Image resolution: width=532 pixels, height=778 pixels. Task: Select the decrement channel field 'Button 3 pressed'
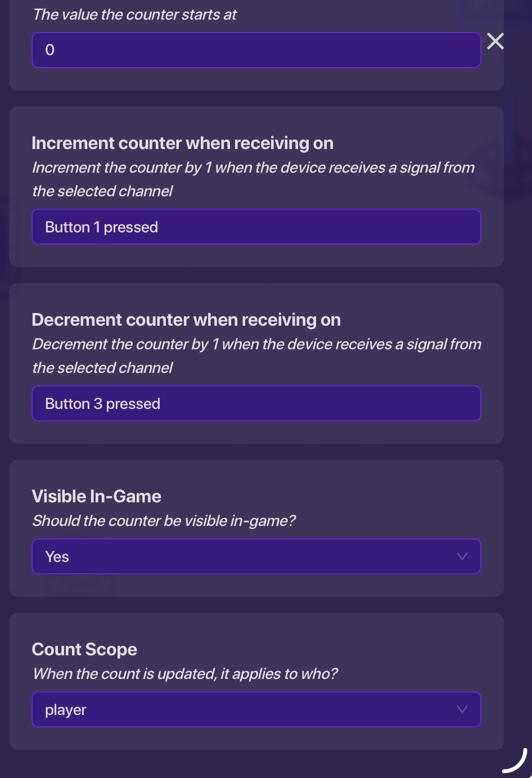click(256, 403)
